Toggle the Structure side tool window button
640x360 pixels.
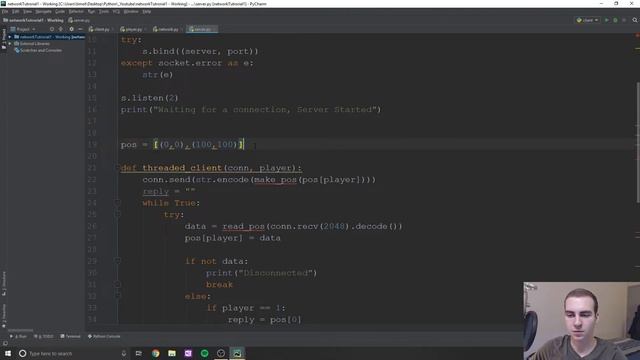(4, 284)
